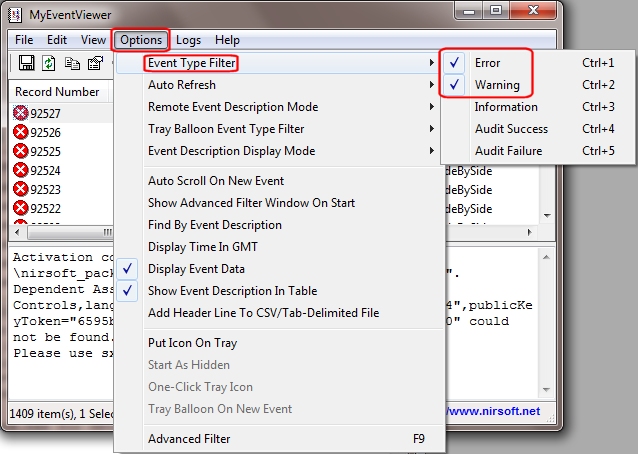Click the Copy toolbar icon

[72, 63]
